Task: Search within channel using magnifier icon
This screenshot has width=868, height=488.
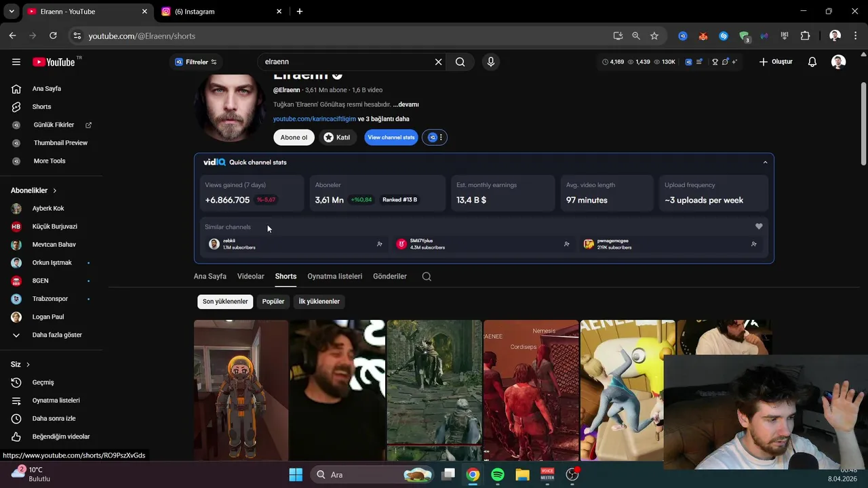Action: (x=427, y=277)
